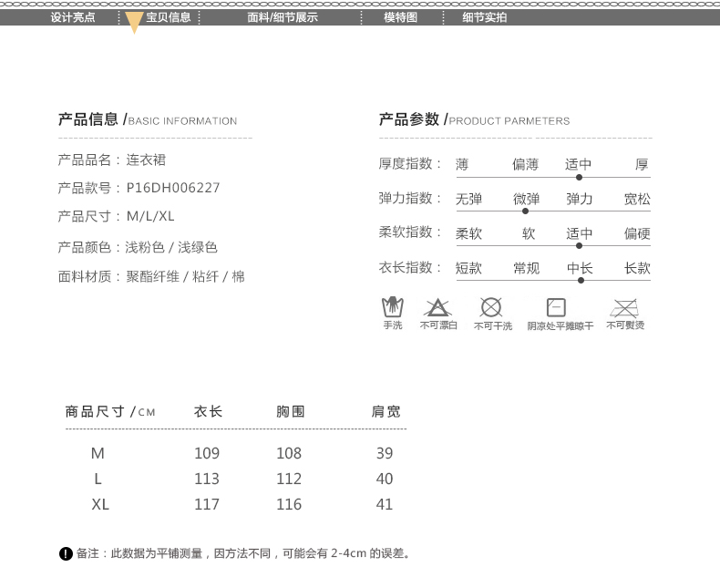Switch to the 宝贝信息 tab
The image size is (720, 588).
click(169, 17)
